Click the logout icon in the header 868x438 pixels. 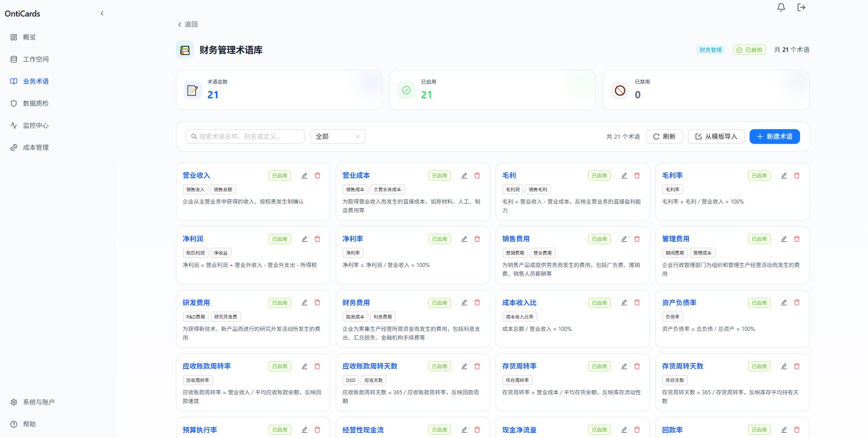pyautogui.click(x=801, y=7)
